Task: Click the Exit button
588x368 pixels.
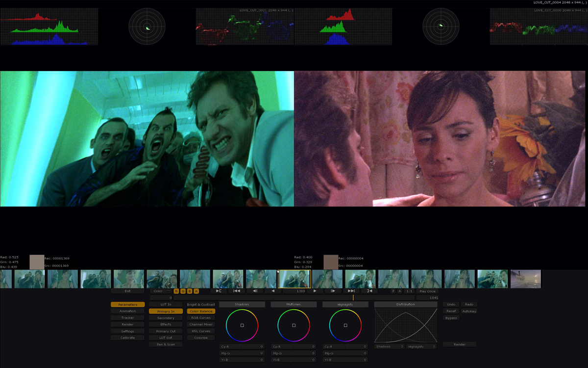Action: click(x=127, y=291)
